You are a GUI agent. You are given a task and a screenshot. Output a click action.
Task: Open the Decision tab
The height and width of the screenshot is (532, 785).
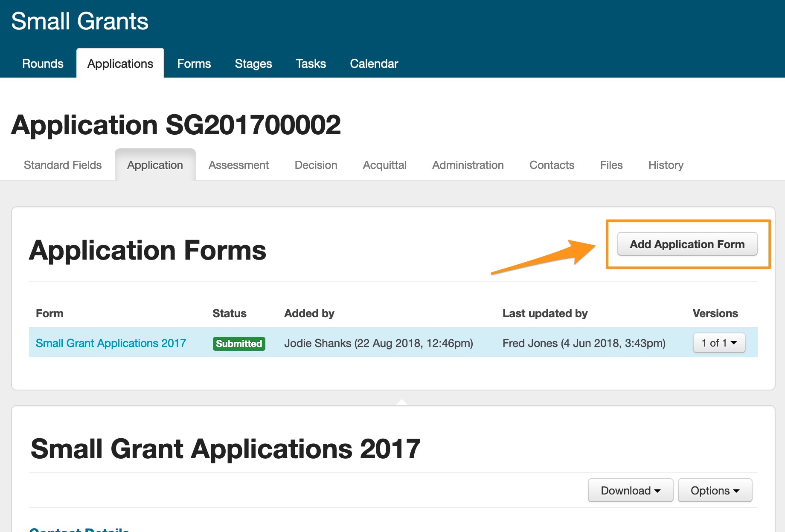click(x=316, y=165)
